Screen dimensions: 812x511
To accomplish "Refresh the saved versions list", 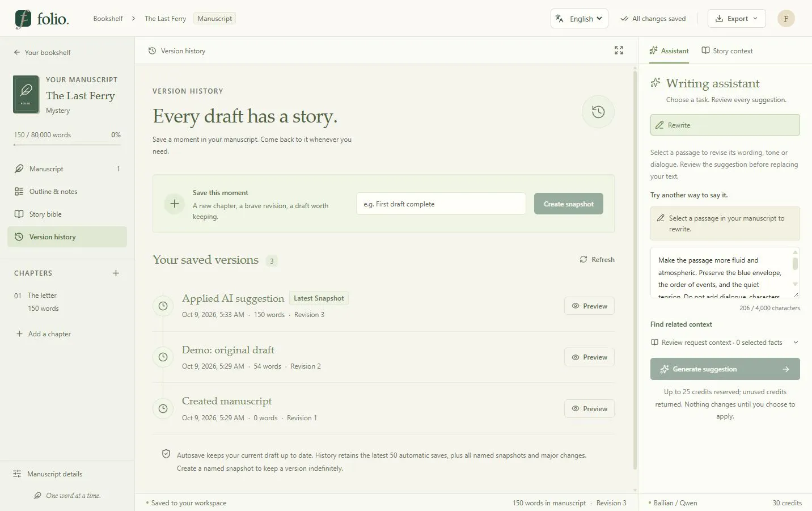I will tap(597, 260).
